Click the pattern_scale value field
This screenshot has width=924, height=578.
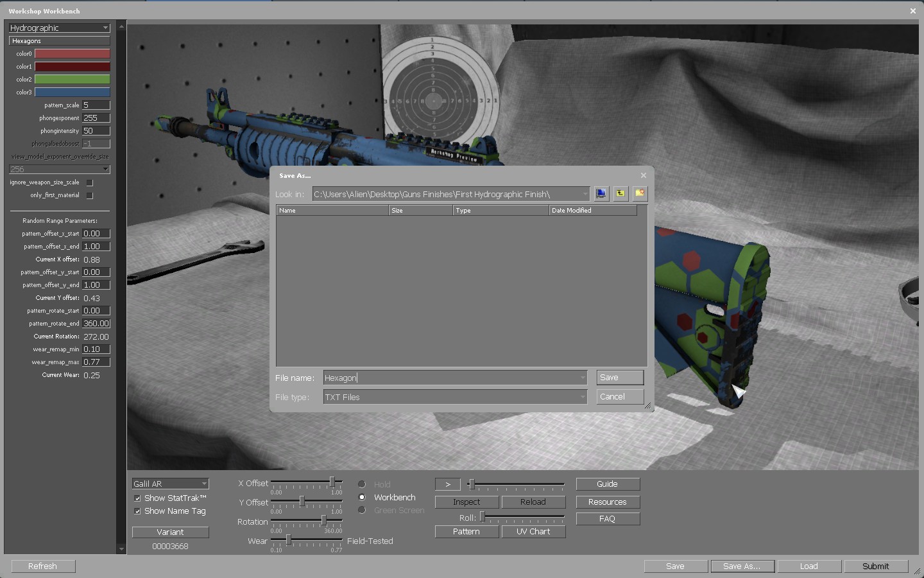click(96, 105)
